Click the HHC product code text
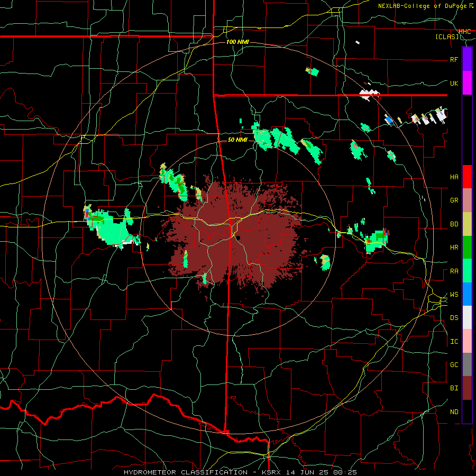Screen dimensions: 476x476 464,31
